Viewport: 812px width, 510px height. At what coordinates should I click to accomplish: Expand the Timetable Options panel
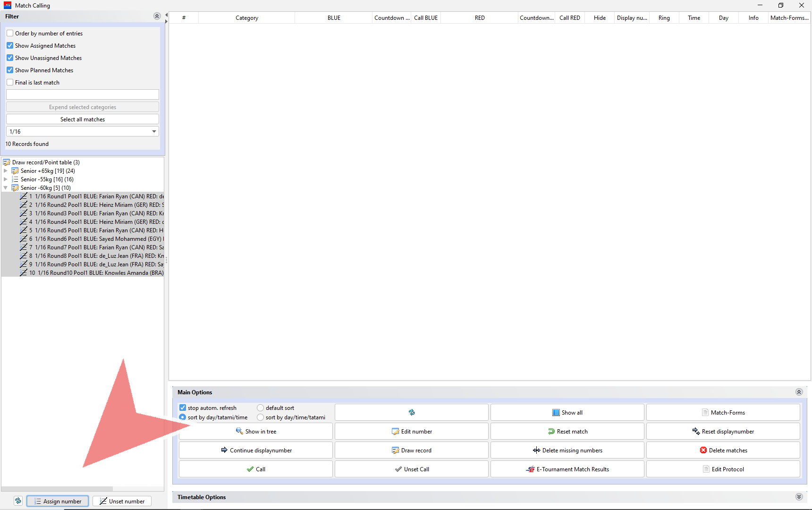tap(799, 497)
